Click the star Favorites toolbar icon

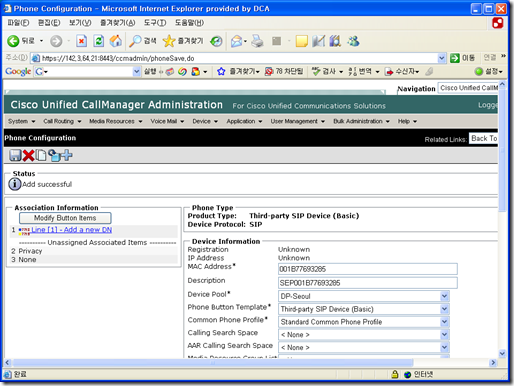[x=169, y=41]
